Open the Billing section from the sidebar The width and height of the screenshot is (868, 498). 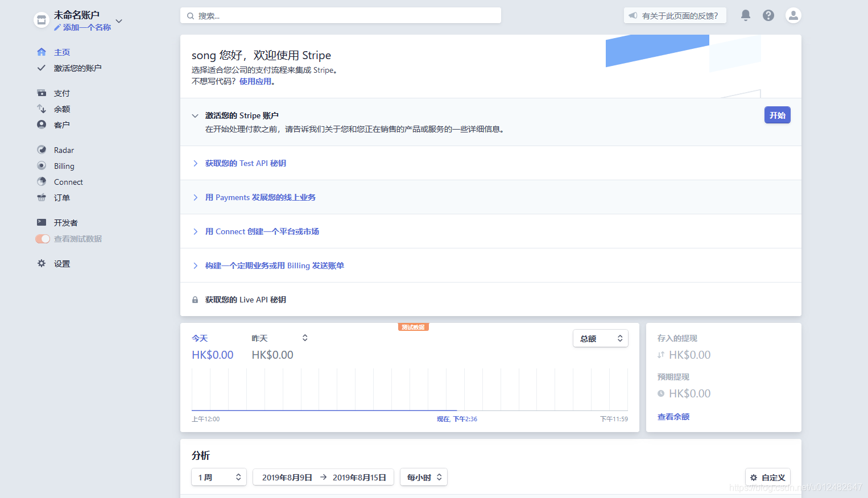(63, 165)
